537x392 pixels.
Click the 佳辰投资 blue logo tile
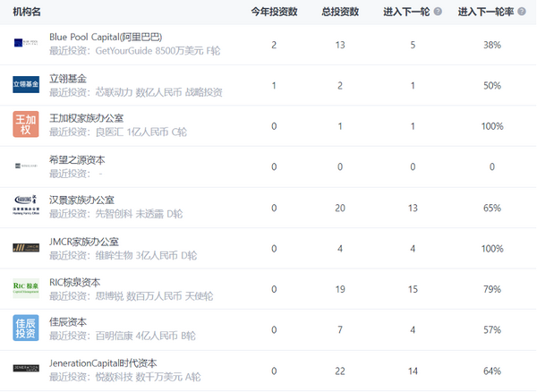pyautogui.click(x=26, y=328)
